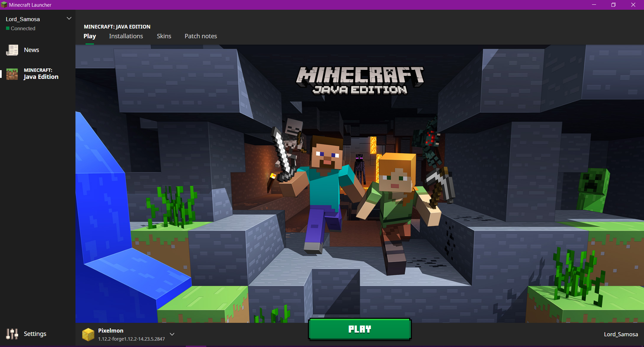The image size is (644, 347).
Task: Click the Minecraft Launcher title bar icon
Action: 4,5
